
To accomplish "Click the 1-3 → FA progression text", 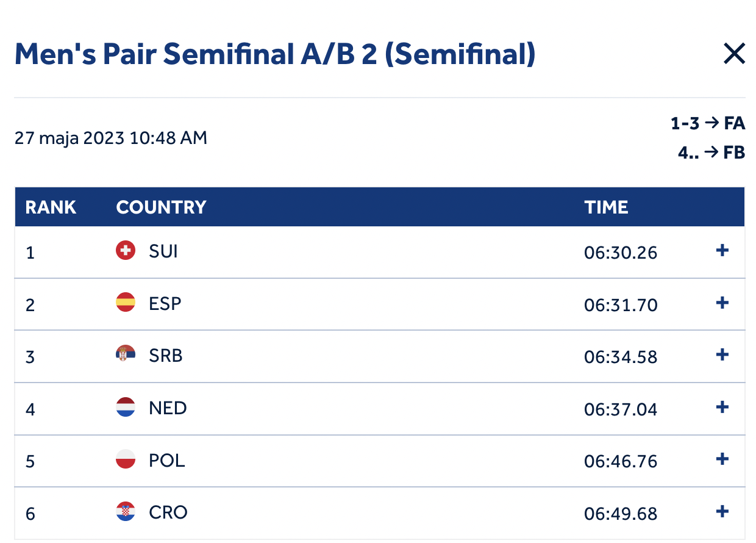I will pyautogui.click(x=708, y=124).
